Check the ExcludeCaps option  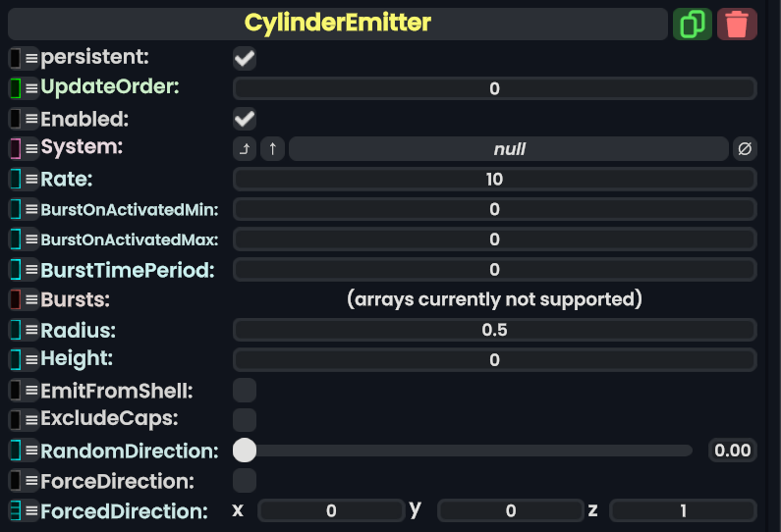coord(245,420)
